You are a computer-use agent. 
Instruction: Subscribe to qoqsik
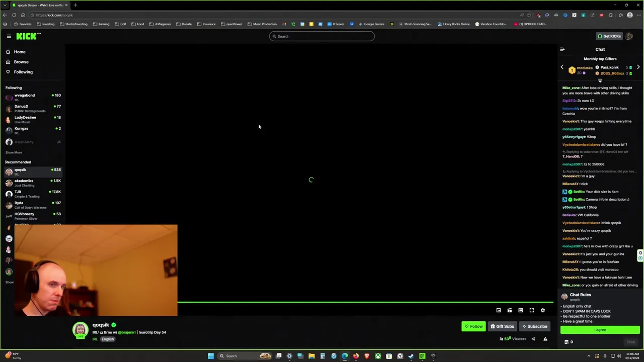[x=535, y=326]
